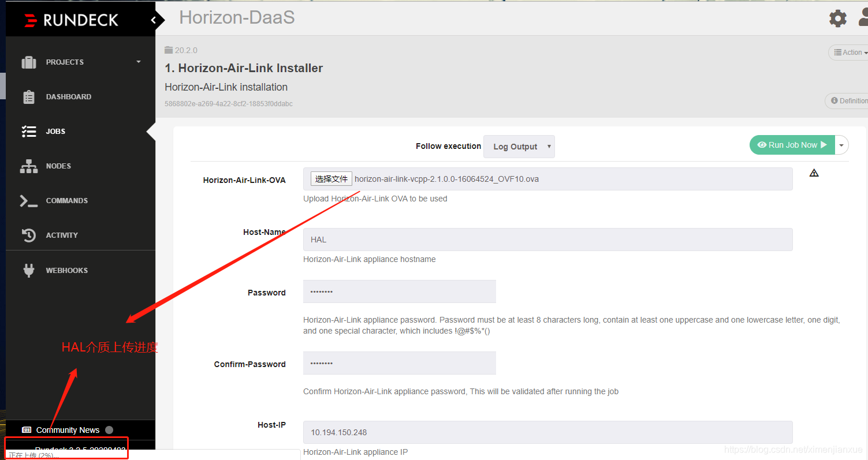Viewport: 868px width, 460px height.
Task: Open the Log Output follow execution dropdown
Action: pos(519,147)
